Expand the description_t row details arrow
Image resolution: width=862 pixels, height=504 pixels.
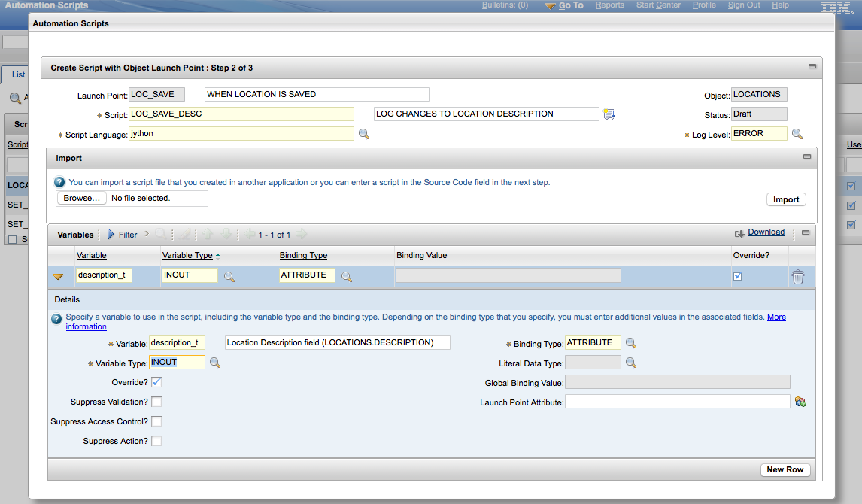59,276
